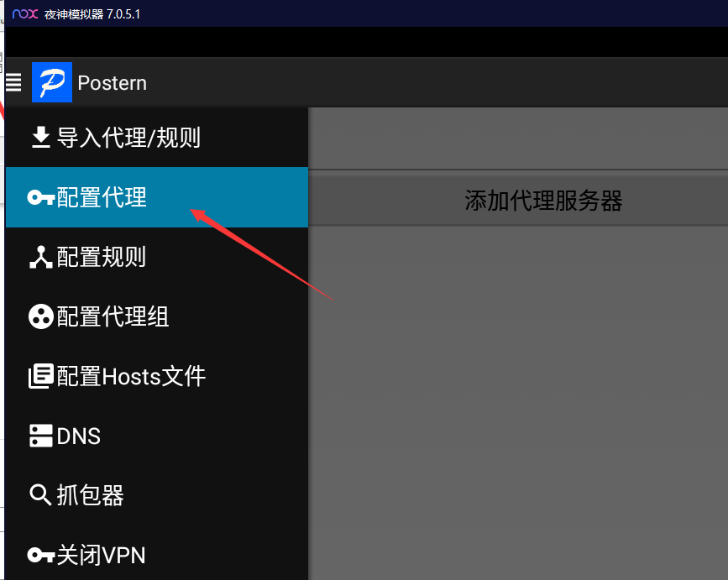
Task: Click the server icon next to DNS
Action: [40, 436]
